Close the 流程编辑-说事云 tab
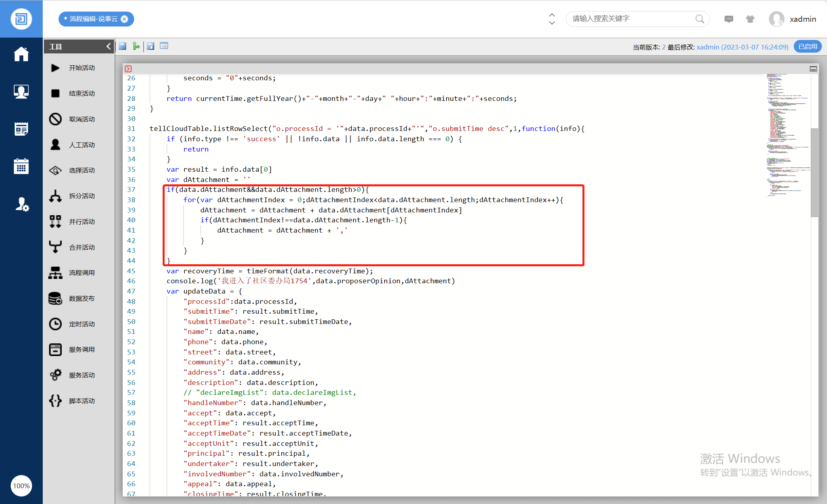 (125, 19)
